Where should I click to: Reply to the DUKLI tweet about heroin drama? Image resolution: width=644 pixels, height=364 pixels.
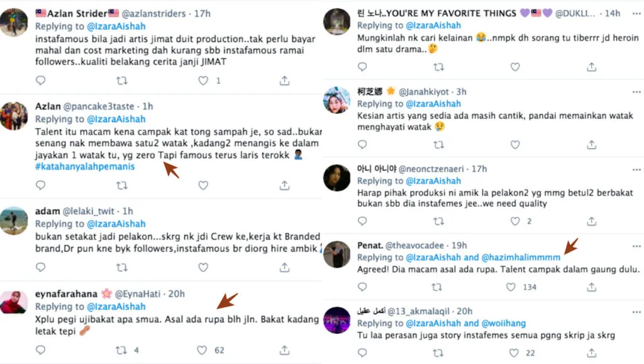[363, 67]
